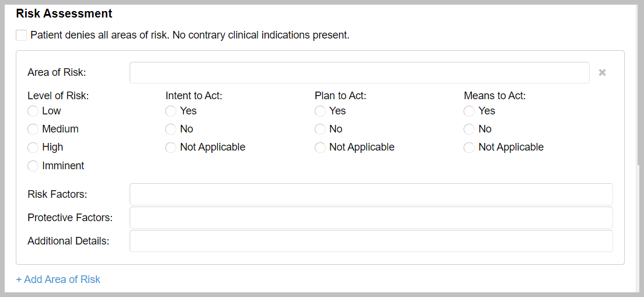Image resolution: width=644 pixels, height=297 pixels.
Task: Set Intent to Act to Yes
Action: (x=170, y=111)
